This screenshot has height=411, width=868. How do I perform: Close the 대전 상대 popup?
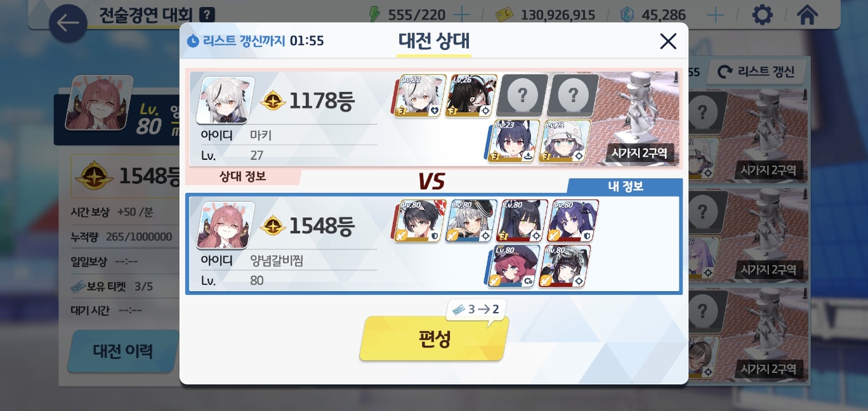pyautogui.click(x=668, y=42)
